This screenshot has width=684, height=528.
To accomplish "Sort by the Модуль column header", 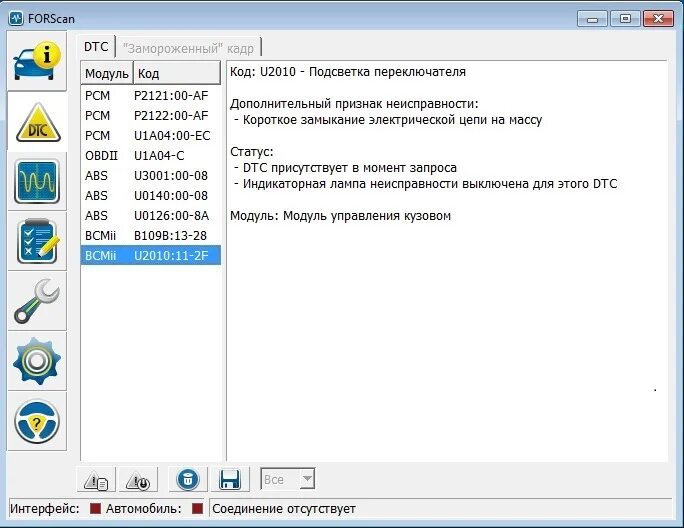I will click(107, 73).
